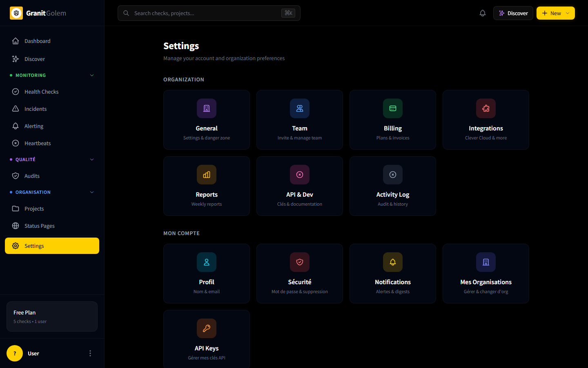Click the User name label
The width and height of the screenshot is (588, 368).
pyautogui.click(x=33, y=354)
